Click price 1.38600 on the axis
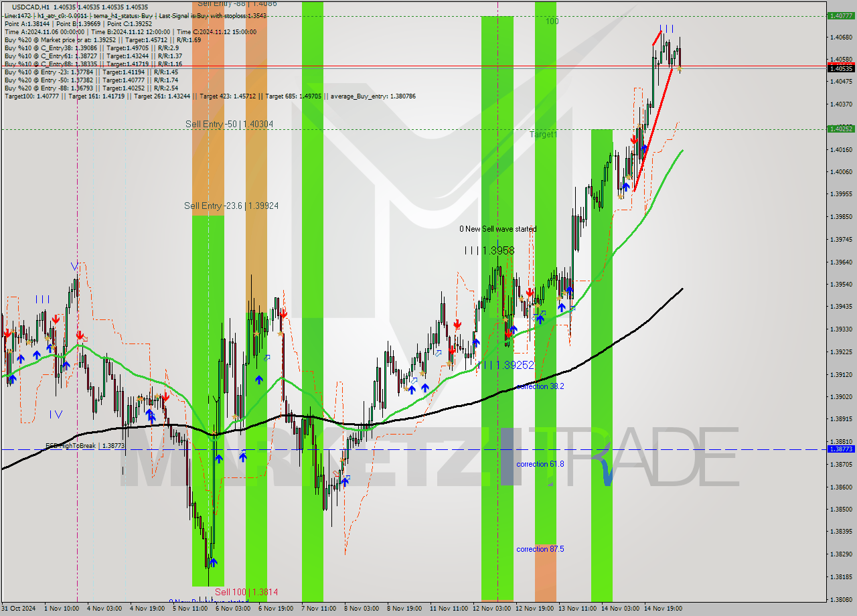This screenshot has width=857, height=616. (841, 487)
